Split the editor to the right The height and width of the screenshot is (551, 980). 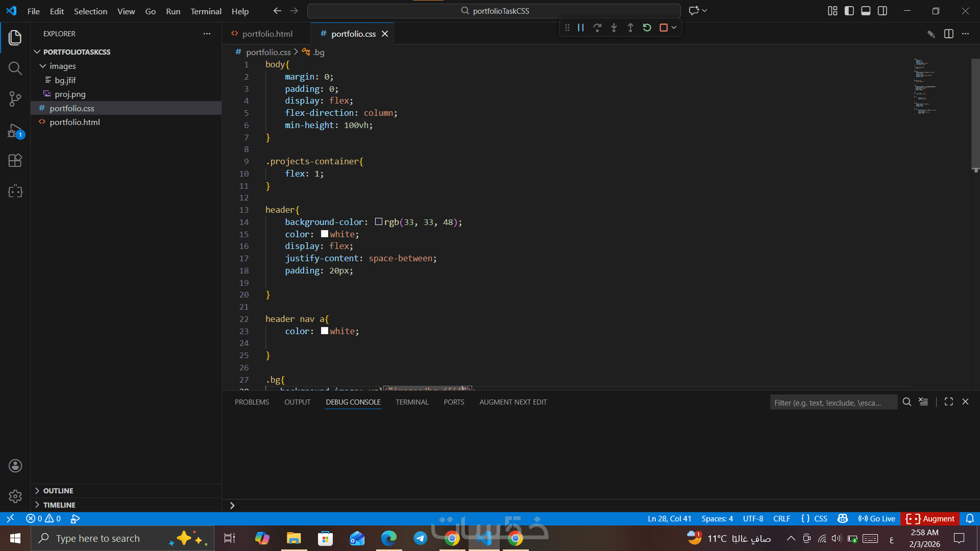[948, 34]
